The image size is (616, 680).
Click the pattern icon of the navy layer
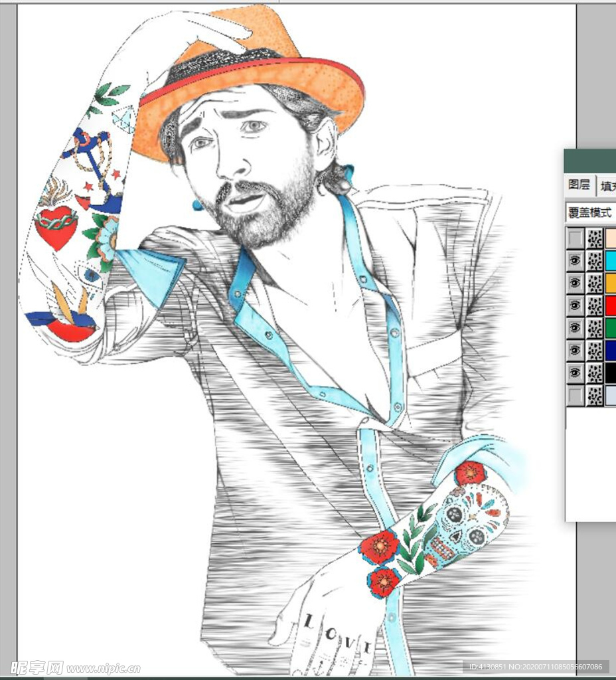[x=595, y=351]
